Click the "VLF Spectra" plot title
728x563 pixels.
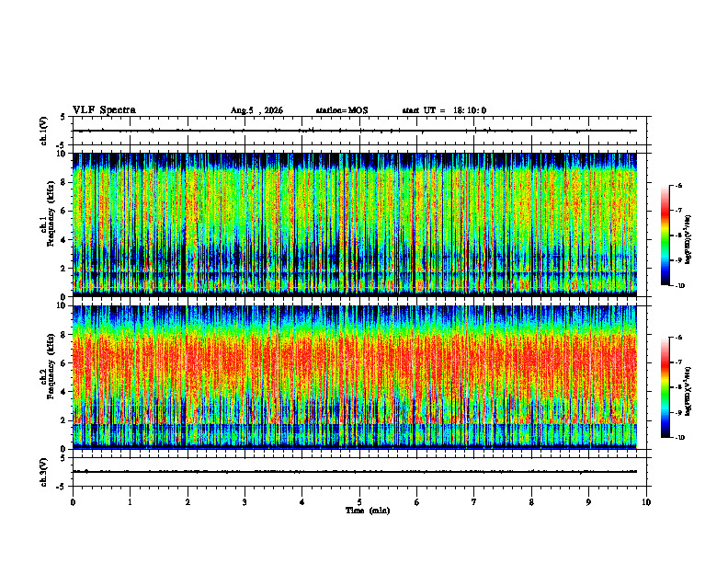pyautogui.click(x=104, y=110)
